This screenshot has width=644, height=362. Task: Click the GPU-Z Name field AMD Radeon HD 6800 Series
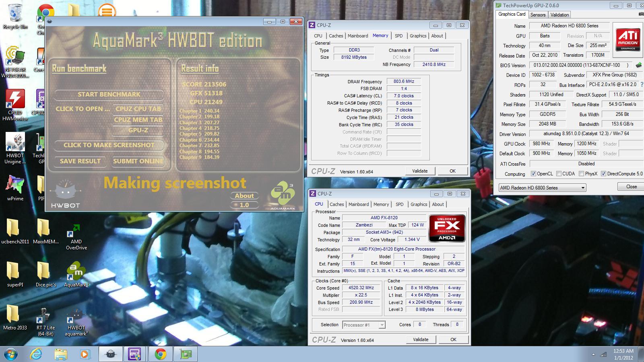pos(569,26)
